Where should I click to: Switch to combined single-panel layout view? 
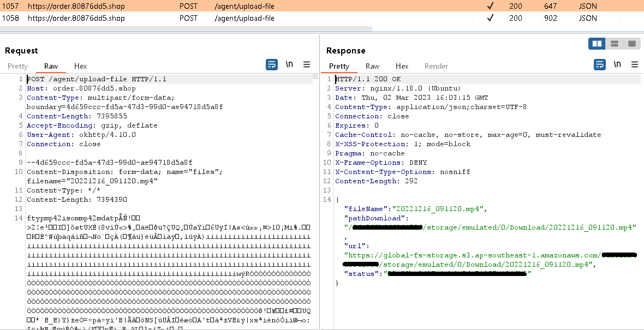click(632, 44)
